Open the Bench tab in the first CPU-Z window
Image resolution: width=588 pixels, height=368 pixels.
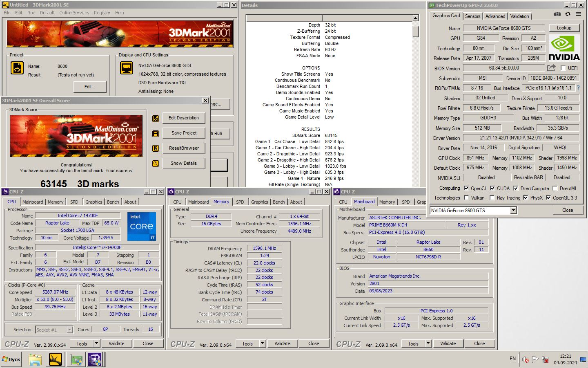[113, 202]
